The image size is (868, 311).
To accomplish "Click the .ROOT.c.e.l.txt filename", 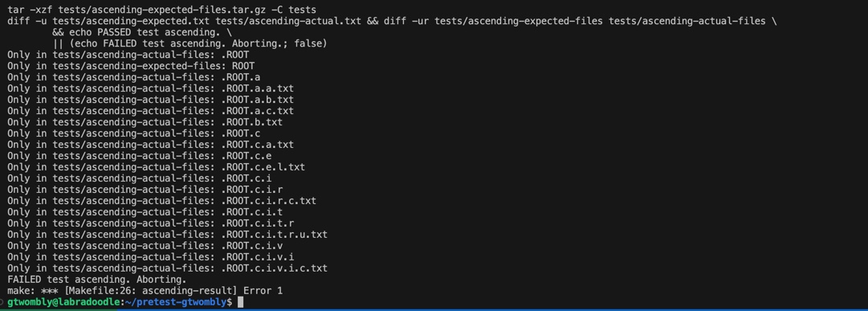I will pos(263,167).
